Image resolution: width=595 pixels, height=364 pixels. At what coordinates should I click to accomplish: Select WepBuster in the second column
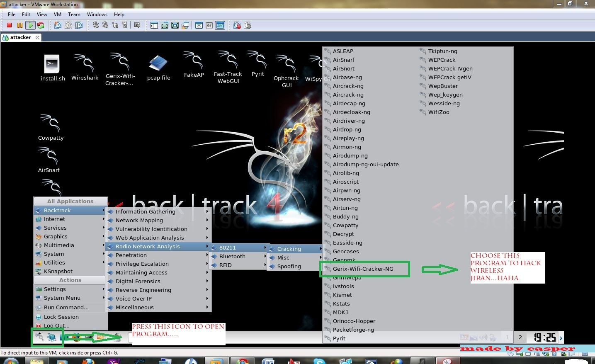(x=443, y=86)
